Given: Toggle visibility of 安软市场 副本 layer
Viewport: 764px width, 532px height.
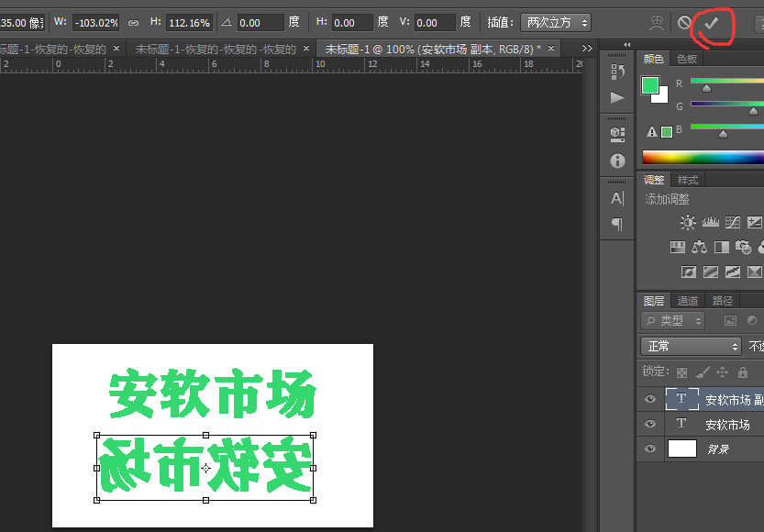Looking at the screenshot, I should pyautogui.click(x=650, y=399).
